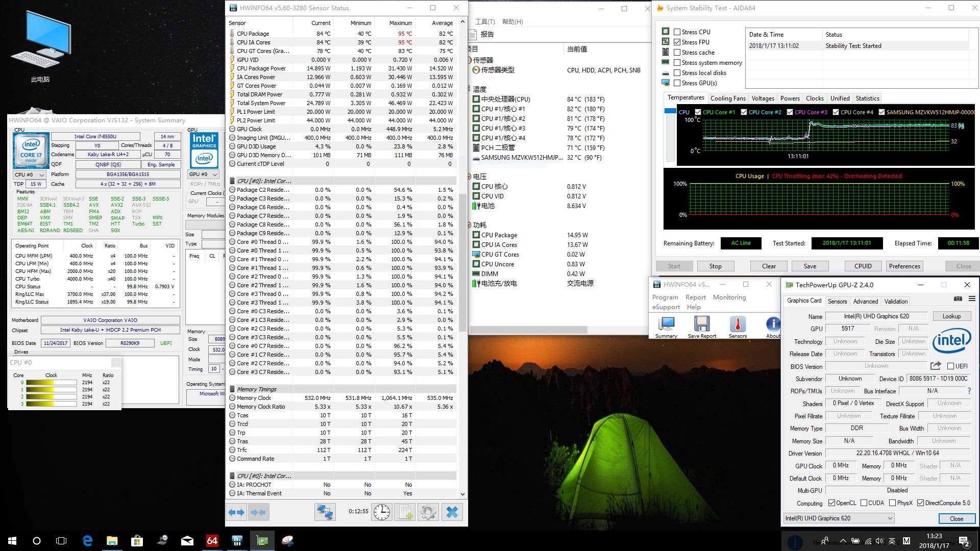This screenshot has width=980, height=551.
Task: Click the Preferences button in AIDA64
Action: 904,266
